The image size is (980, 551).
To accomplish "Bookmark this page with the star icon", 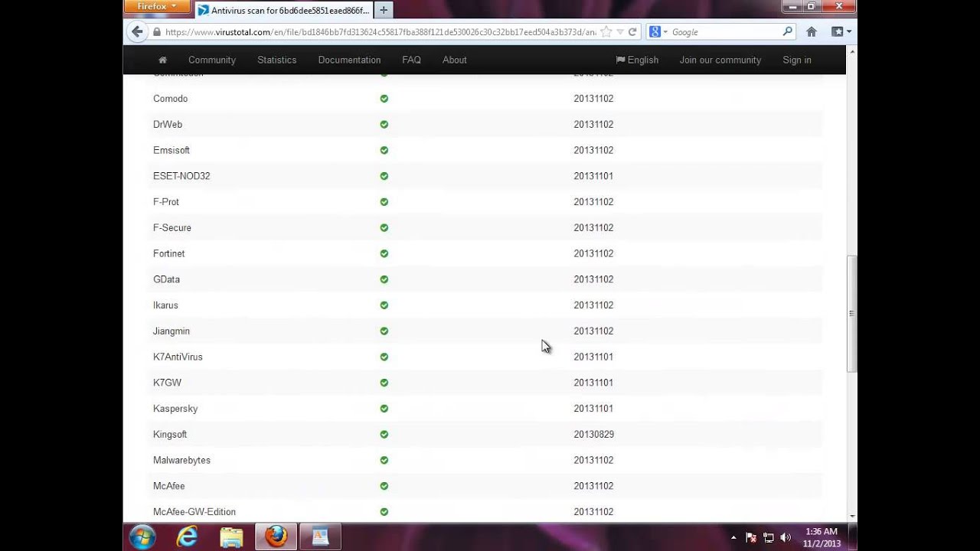I will click(606, 32).
